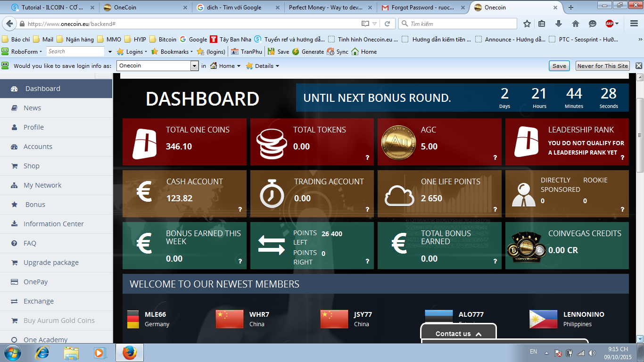Open the HYIP bookmarks folder
This screenshot has height=362, width=644.
coord(135,40)
